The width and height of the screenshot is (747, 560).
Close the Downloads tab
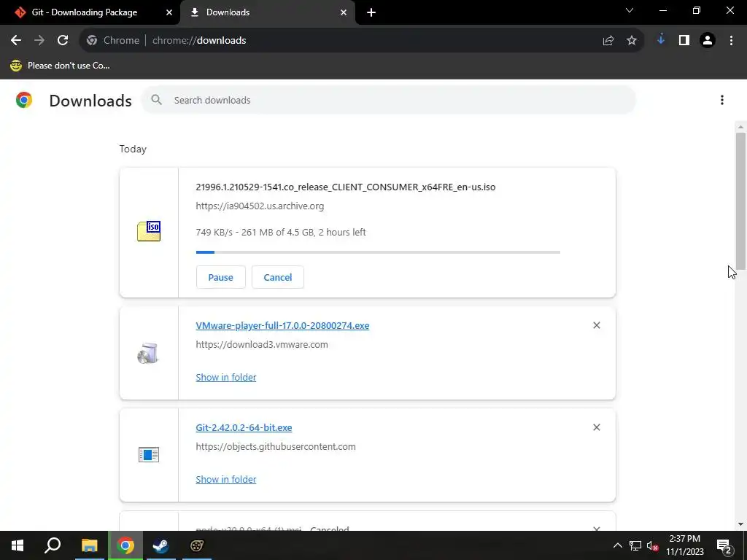click(344, 12)
